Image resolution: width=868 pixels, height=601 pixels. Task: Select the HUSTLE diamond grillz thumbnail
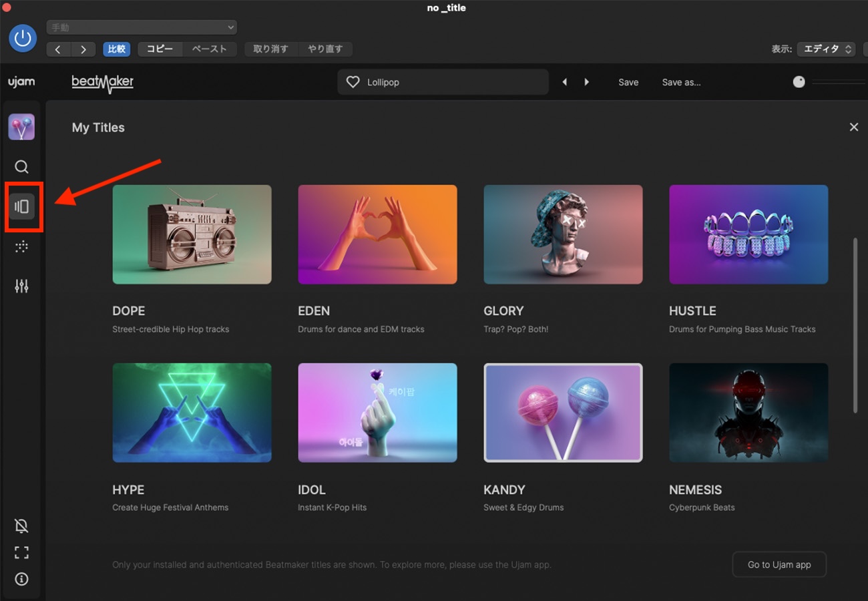coord(749,234)
